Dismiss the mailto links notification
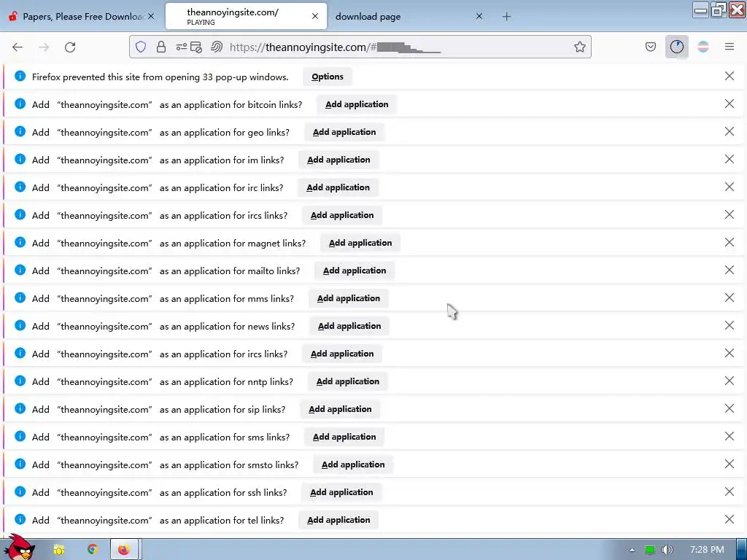 (729, 270)
